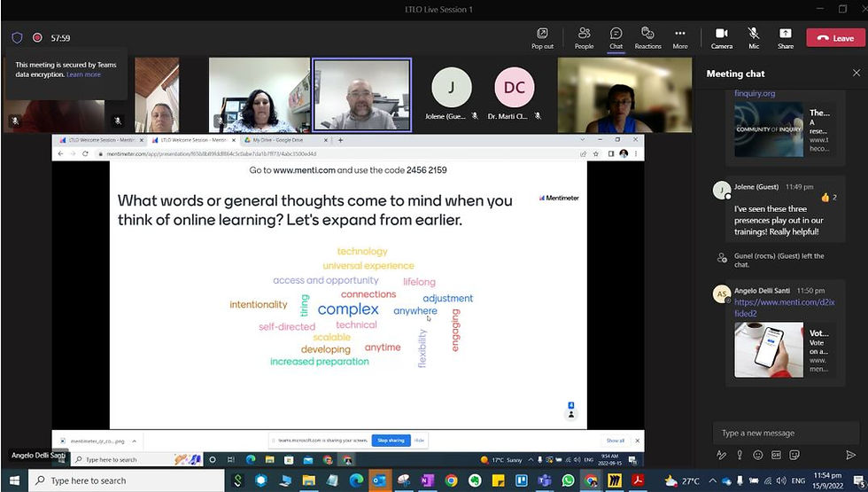This screenshot has height=492, width=868.
Task: Select the highlighted active speaker video tile
Action: click(x=362, y=95)
